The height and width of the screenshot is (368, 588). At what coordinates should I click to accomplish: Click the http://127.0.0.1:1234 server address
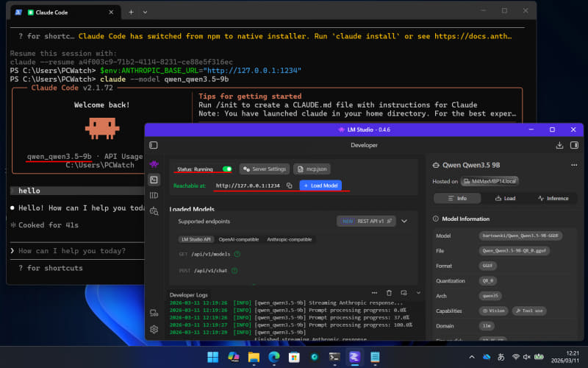point(248,185)
